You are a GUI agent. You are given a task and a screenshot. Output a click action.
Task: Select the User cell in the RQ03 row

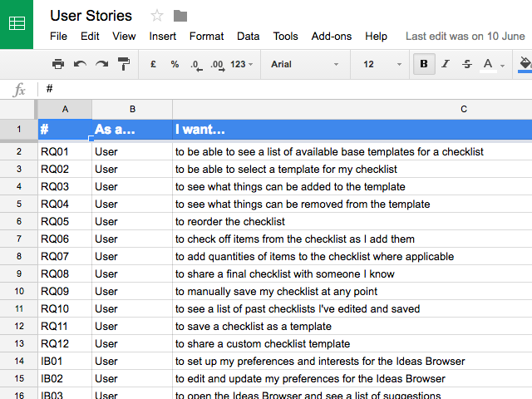pyautogui.click(x=132, y=186)
